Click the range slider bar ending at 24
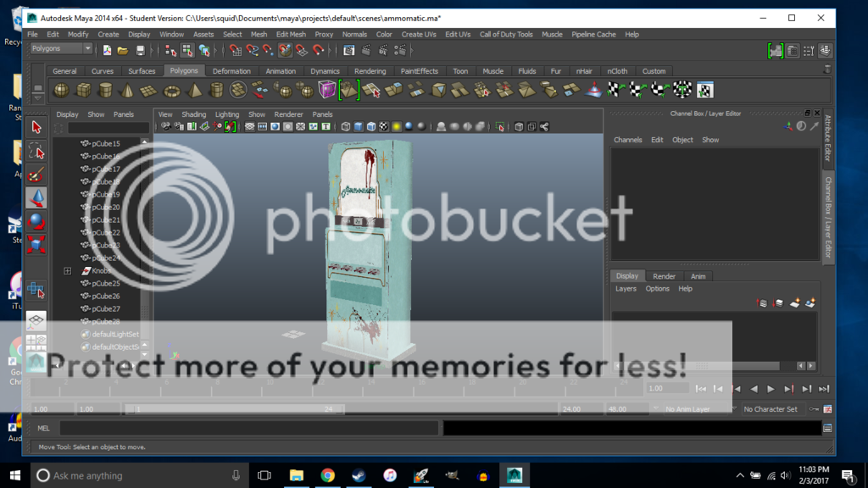 234,409
